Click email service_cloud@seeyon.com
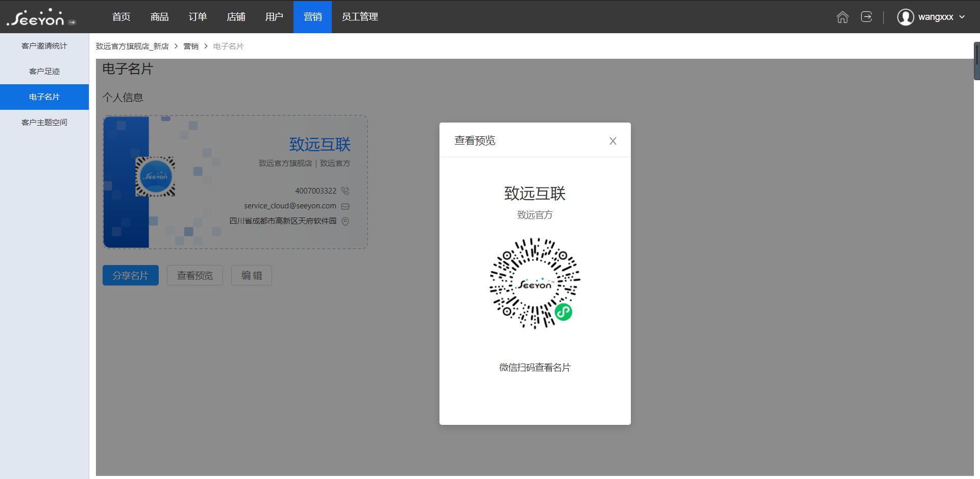The height and width of the screenshot is (479, 980). click(x=290, y=206)
